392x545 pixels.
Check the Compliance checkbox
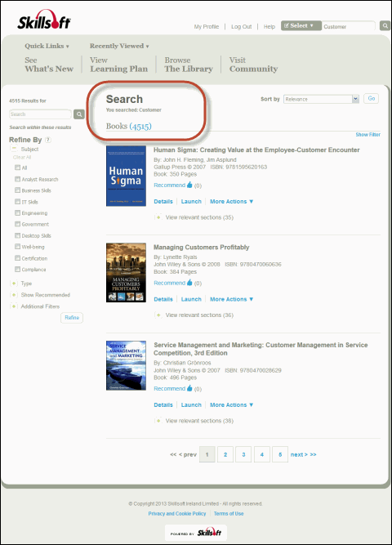[x=17, y=269]
